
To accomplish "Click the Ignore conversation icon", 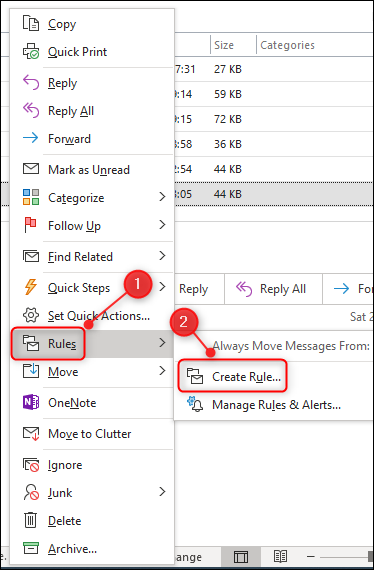I will click(31, 465).
